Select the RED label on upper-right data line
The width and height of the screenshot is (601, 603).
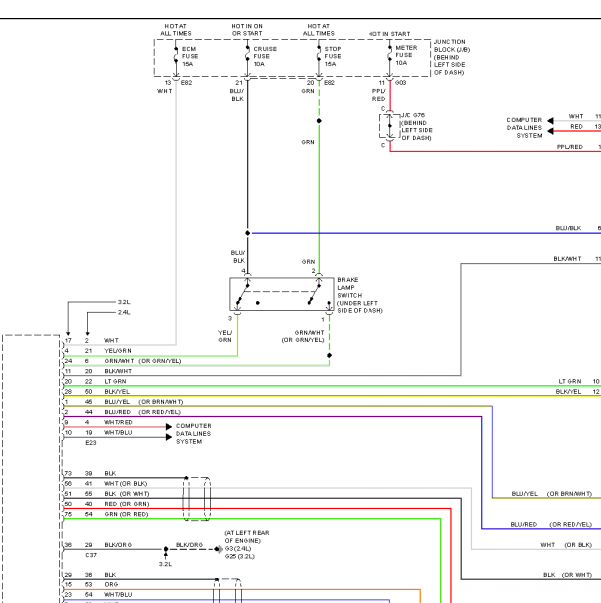pyautogui.click(x=576, y=127)
